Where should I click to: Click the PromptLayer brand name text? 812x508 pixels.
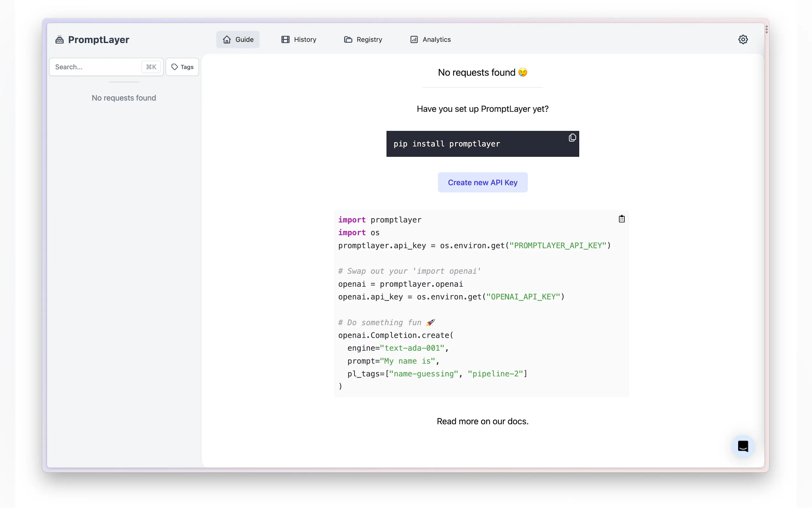click(98, 40)
